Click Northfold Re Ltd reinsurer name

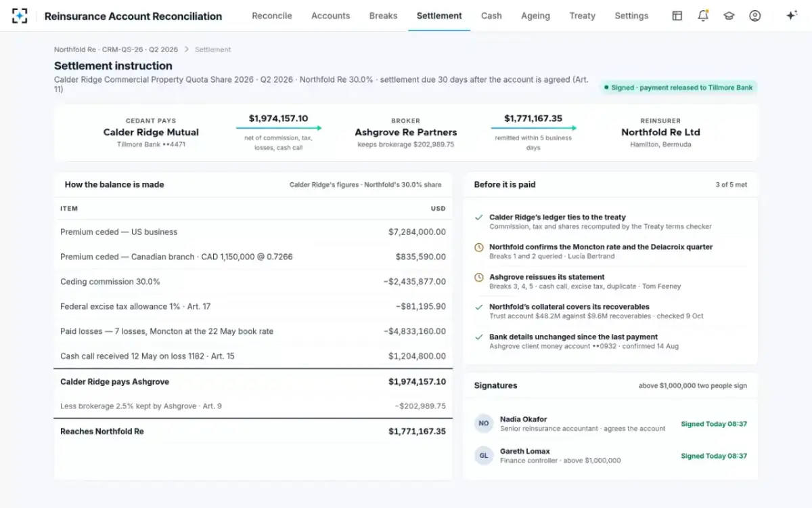pos(660,132)
